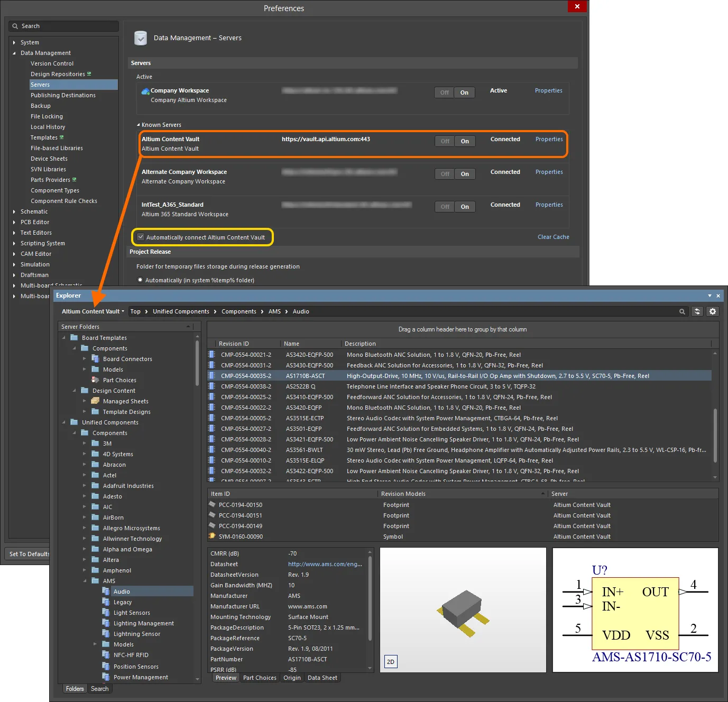The image size is (728, 702).
Task: Switch to the Data Sheet tab
Action: pos(322,678)
